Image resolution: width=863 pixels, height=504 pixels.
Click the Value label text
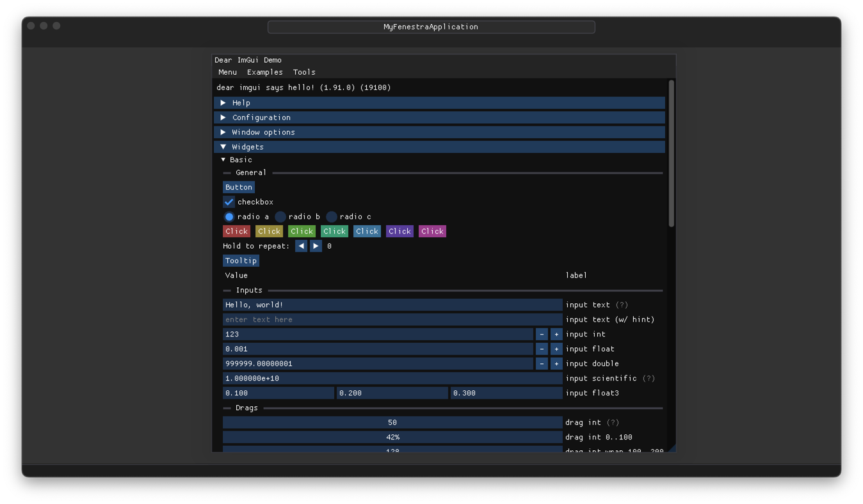point(236,275)
